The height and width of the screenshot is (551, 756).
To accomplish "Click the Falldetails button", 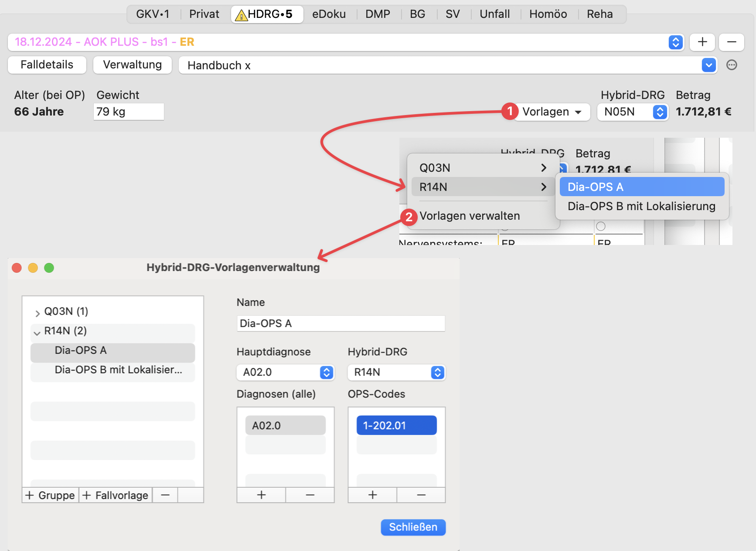I will point(47,65).
